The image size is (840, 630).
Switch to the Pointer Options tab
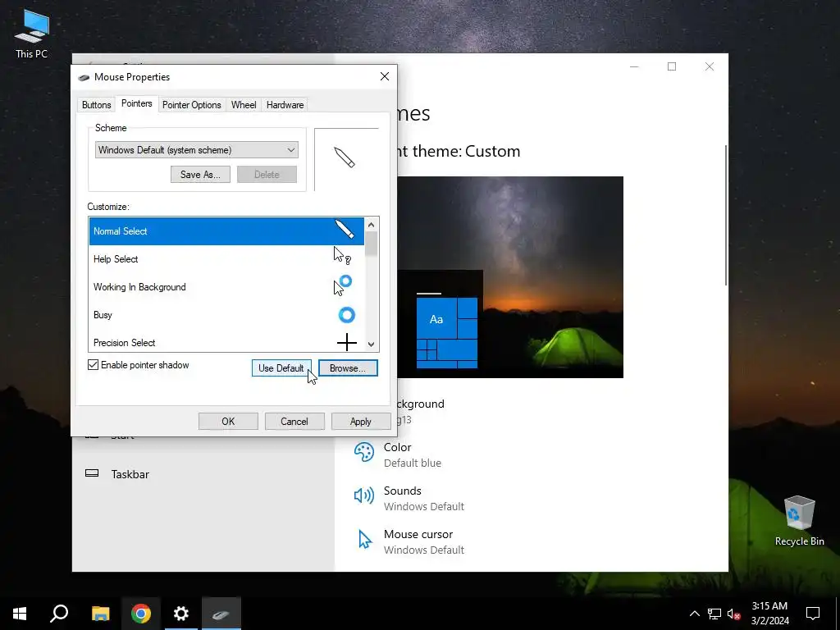point(192,104)
